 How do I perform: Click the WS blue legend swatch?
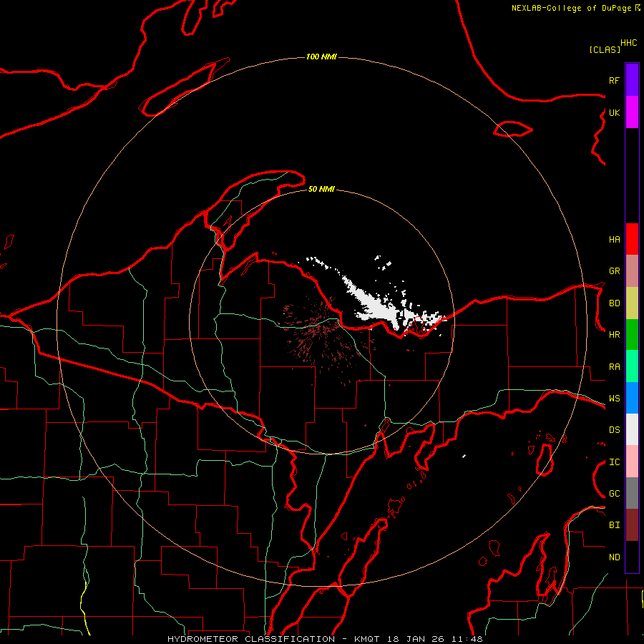click(x=632, y=398)
